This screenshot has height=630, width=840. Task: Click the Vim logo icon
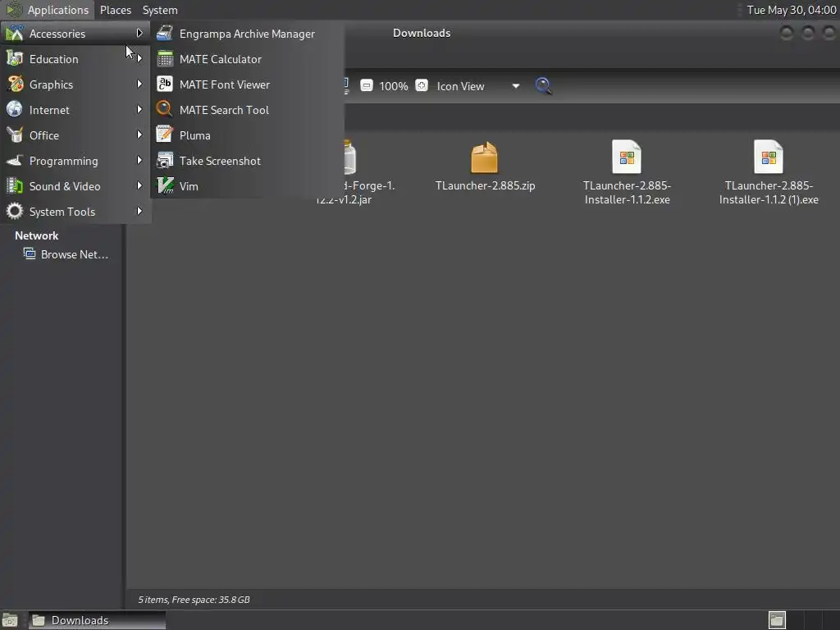(164, 186)
